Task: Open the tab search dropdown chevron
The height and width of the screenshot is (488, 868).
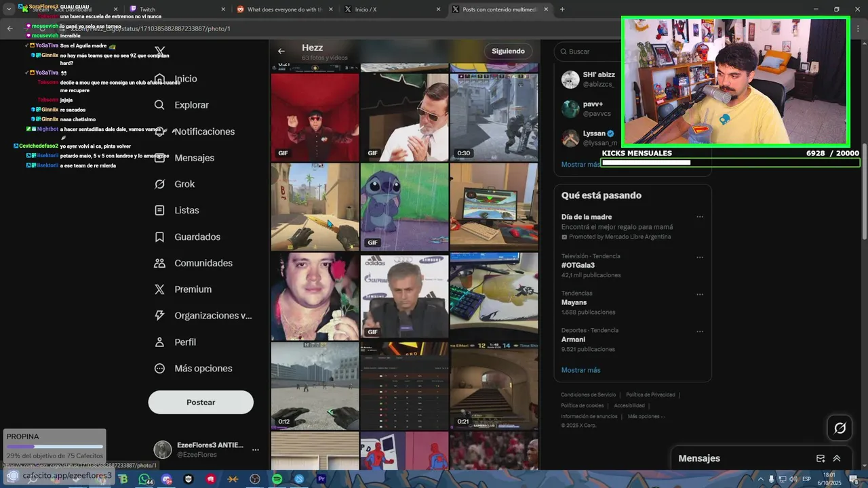Action: tap(9, 9)
